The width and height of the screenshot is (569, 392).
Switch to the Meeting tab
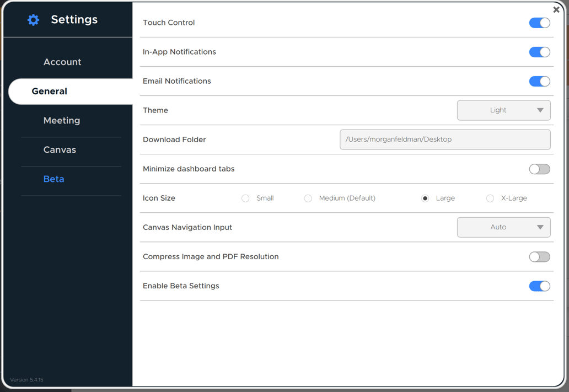[61, 120]
